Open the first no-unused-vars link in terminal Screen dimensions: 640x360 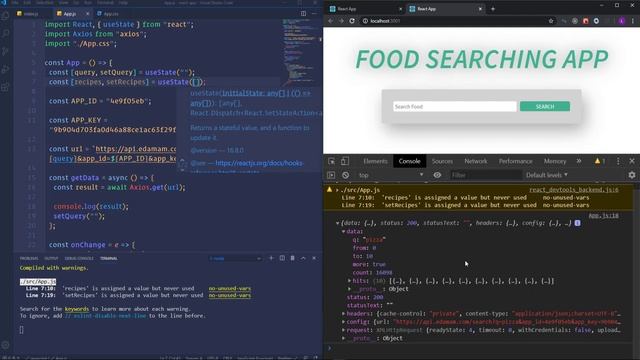(x=230, y=289)
